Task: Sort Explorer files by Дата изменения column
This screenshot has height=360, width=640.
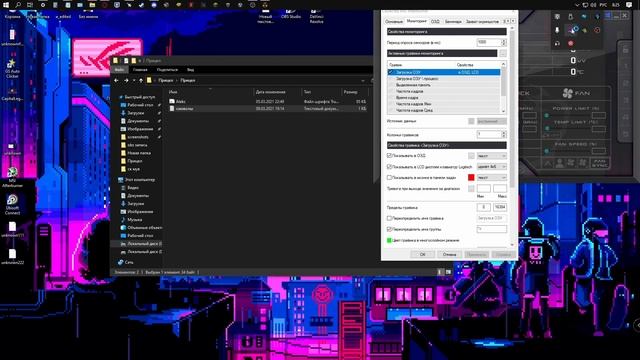Action: click(271, 92)
